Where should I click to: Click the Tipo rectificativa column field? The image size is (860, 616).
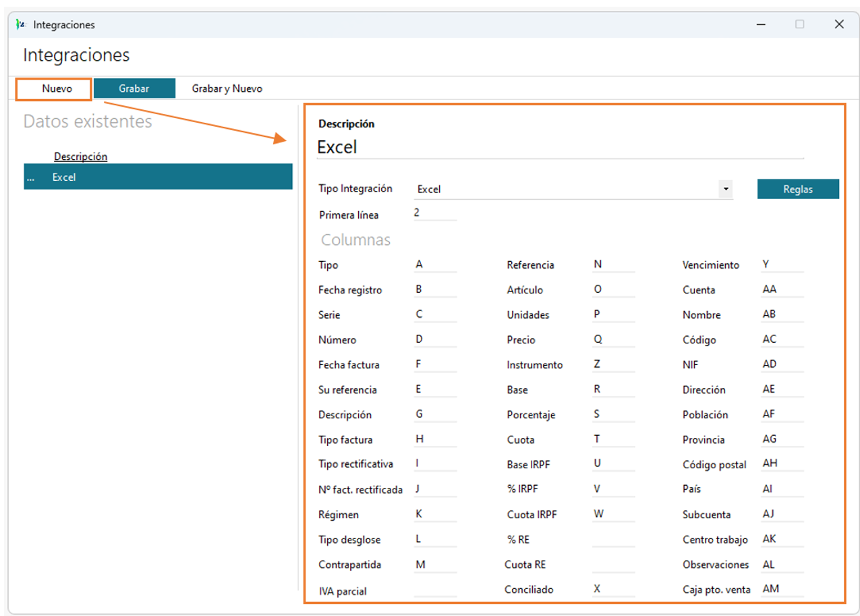coord(435,464)
